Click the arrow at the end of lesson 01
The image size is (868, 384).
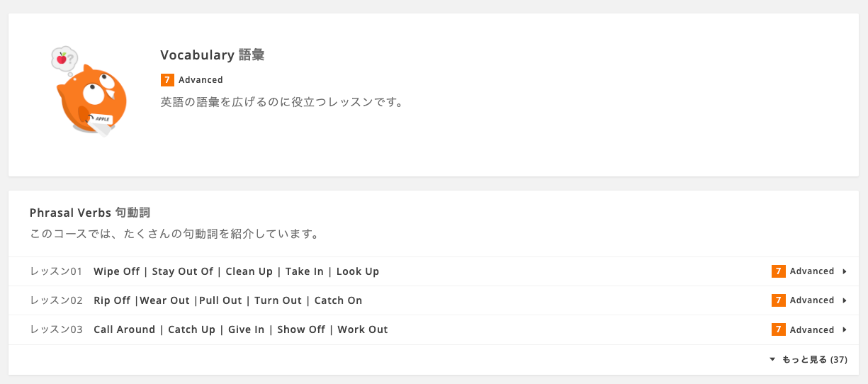coord(844,271)
